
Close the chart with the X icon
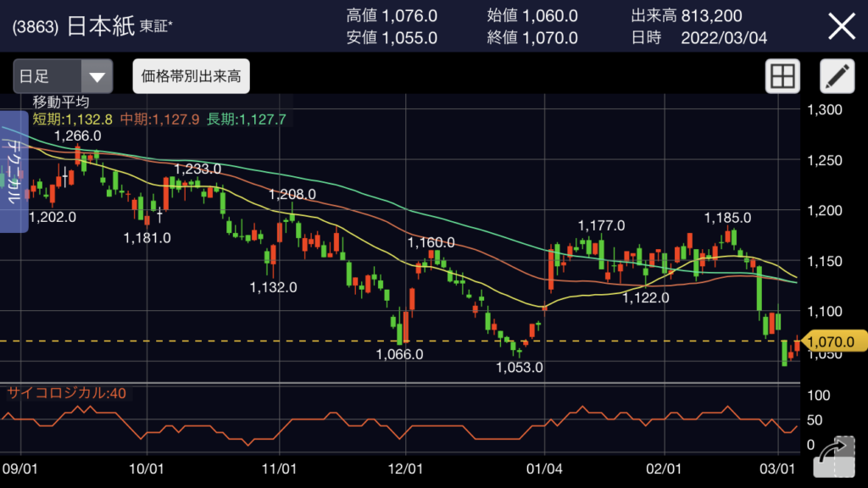pos(842,26)
